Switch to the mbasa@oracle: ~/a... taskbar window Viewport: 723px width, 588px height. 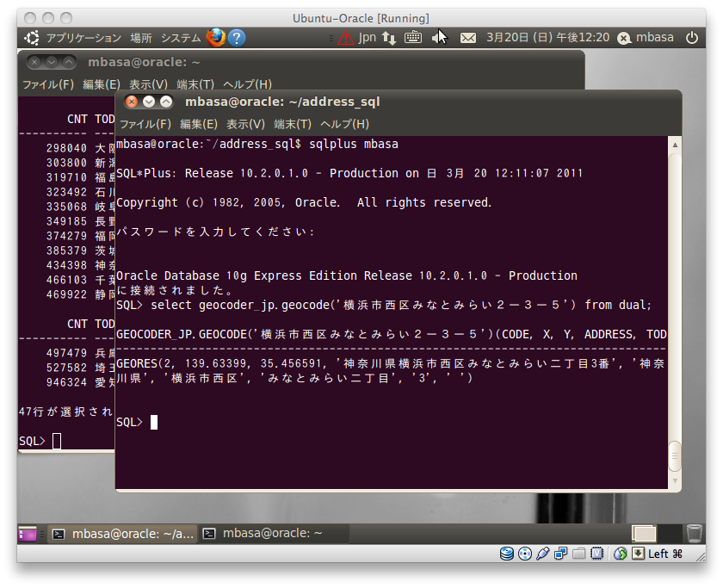[122, 534]
